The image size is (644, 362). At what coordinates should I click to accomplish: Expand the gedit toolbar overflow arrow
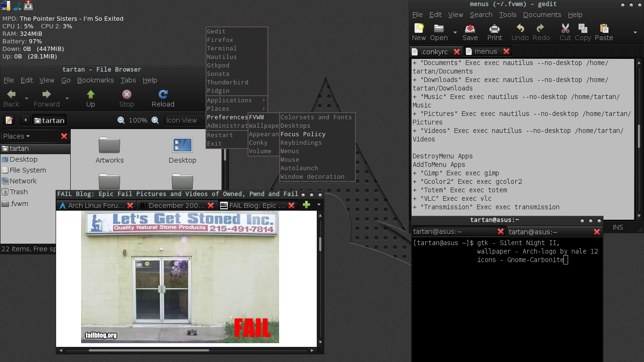636,33
